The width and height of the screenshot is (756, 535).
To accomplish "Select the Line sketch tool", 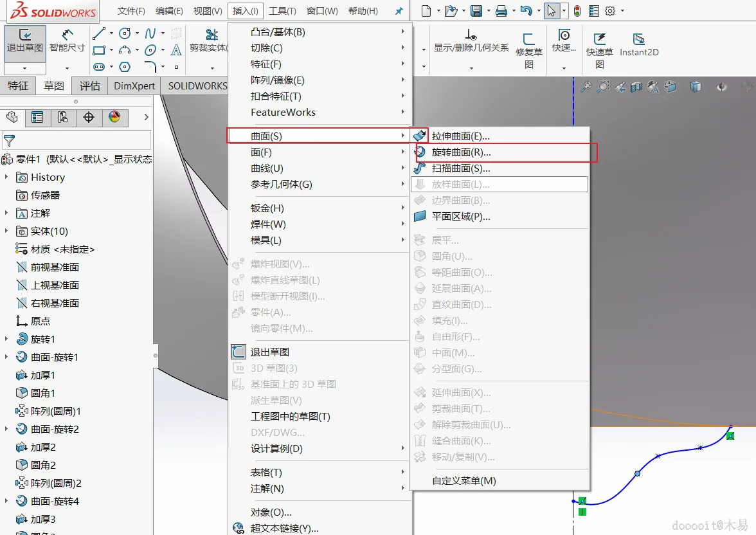I will 99,33.
